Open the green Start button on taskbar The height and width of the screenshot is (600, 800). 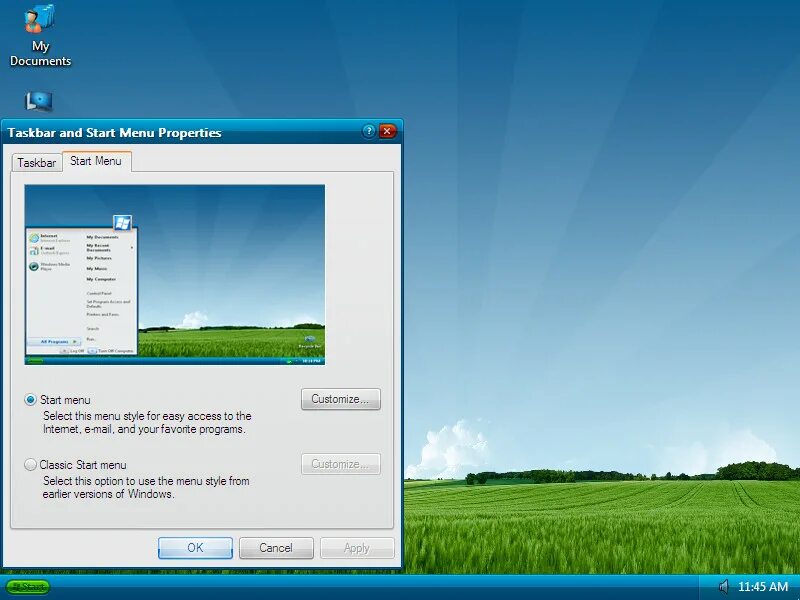tap(28, 587)
